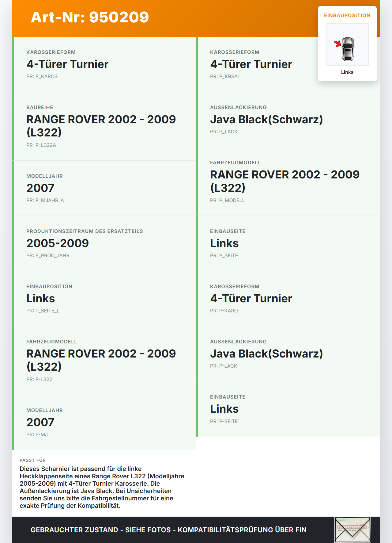Viewport: 392px width, 543px height.
Task: Click the Scharnier compatibility description paragraph
Action: [102, 487]
